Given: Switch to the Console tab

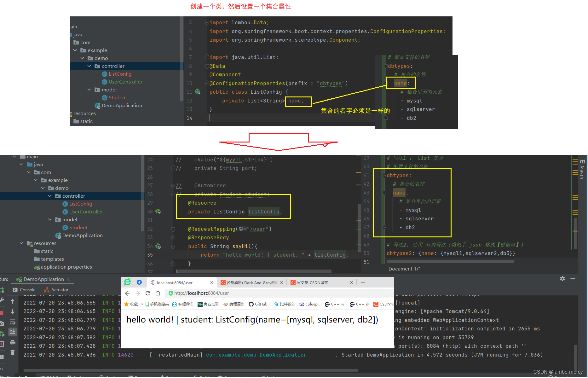Looking at the screenshot, I should tap(24, 290).
